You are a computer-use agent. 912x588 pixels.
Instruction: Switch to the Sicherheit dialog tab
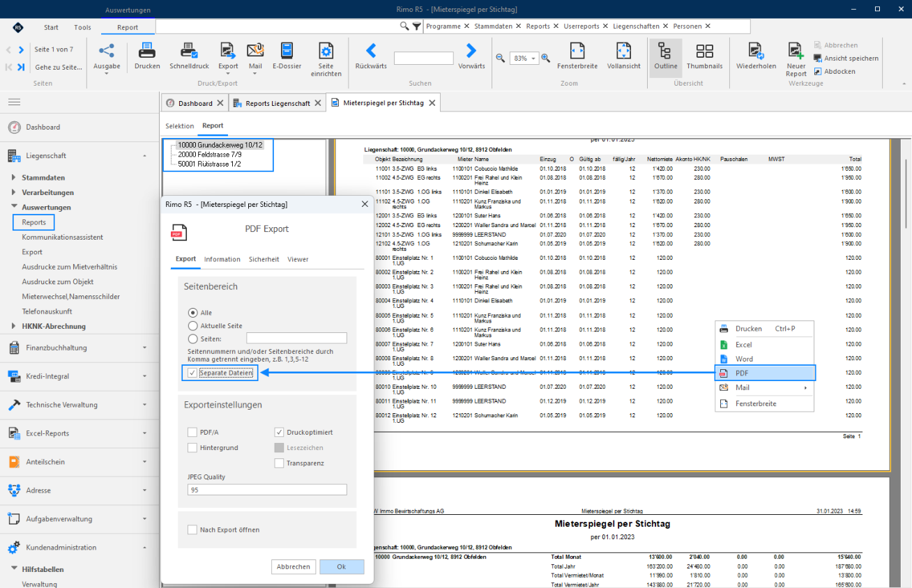[x=264, y=259]
